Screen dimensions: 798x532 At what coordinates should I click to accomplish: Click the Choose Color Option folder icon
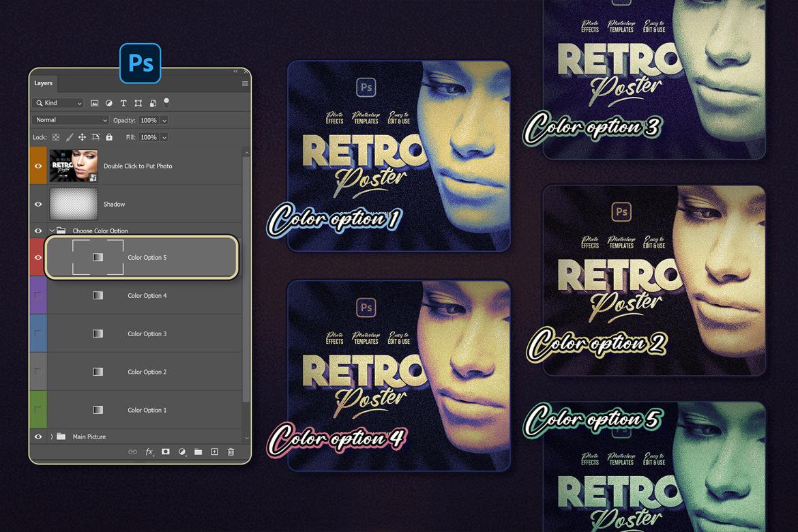tap(61, 231)
